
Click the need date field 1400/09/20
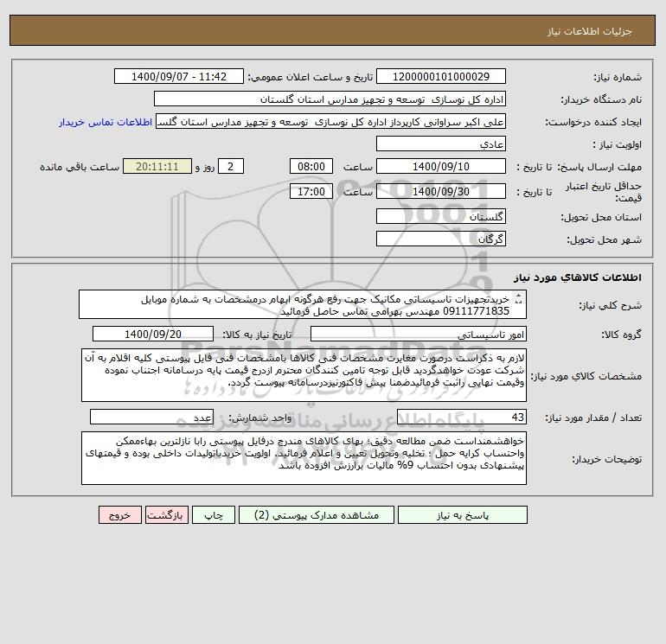[x=153, y=334]
